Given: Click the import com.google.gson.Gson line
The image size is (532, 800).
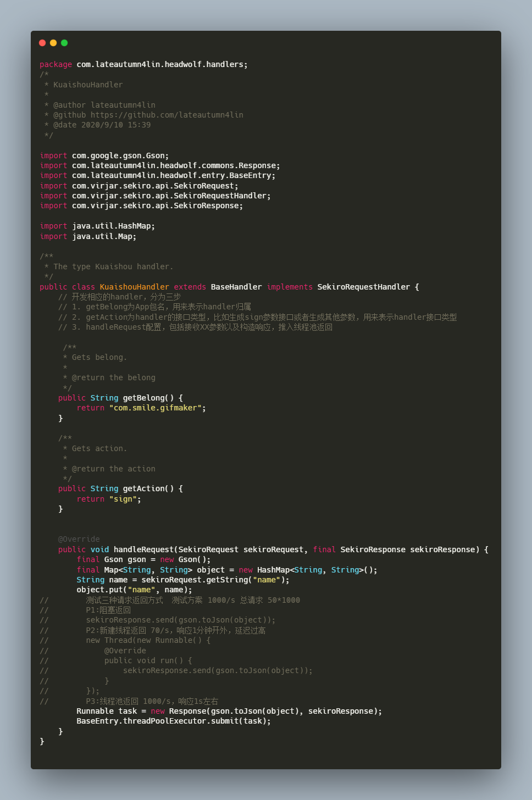Looking at the screenshot, I should [104, 155].
